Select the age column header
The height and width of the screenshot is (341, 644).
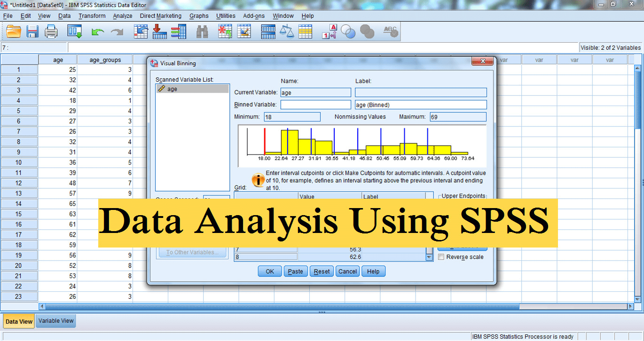pos(58,60)
